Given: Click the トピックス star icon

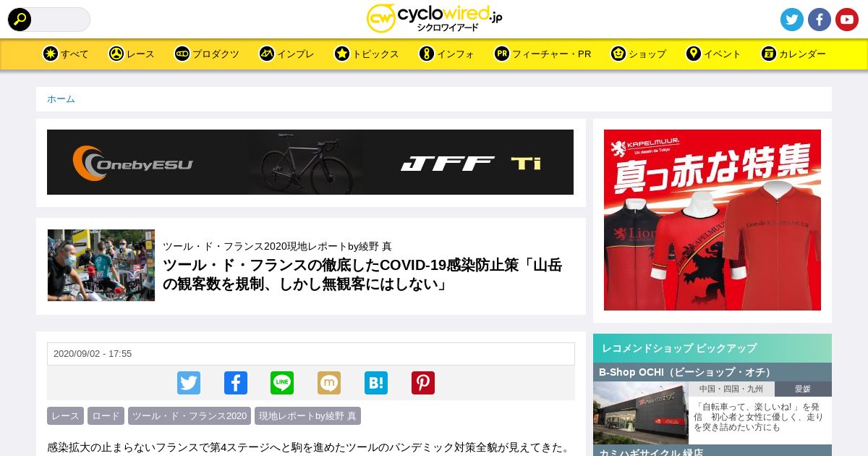Looking at the screenshot, I should (x=342, y=54).
